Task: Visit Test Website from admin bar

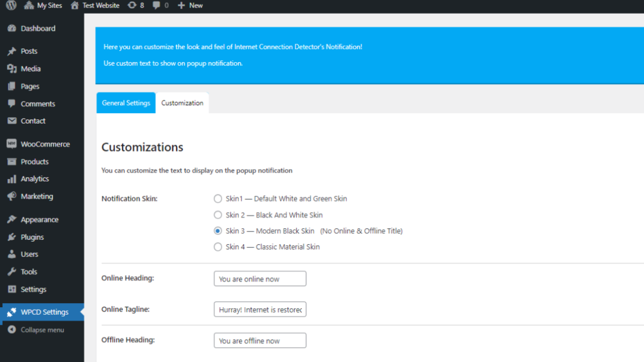Action: click(101, 6)
